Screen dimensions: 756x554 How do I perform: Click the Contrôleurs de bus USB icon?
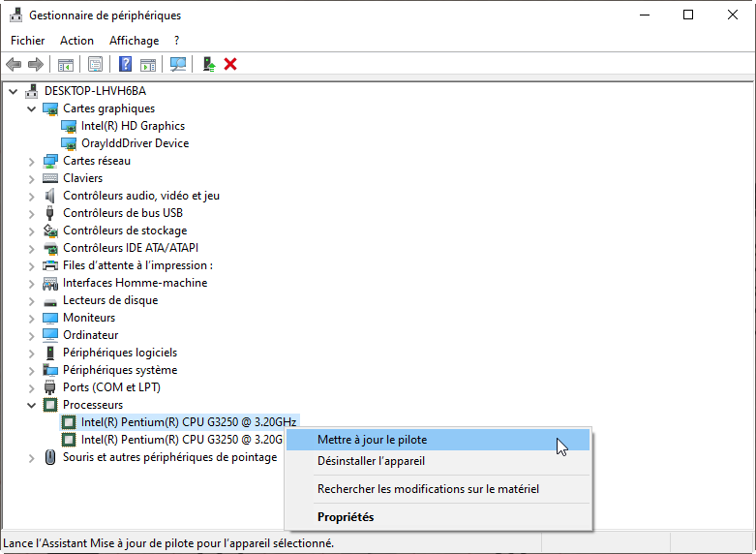(x=49, y=213)
